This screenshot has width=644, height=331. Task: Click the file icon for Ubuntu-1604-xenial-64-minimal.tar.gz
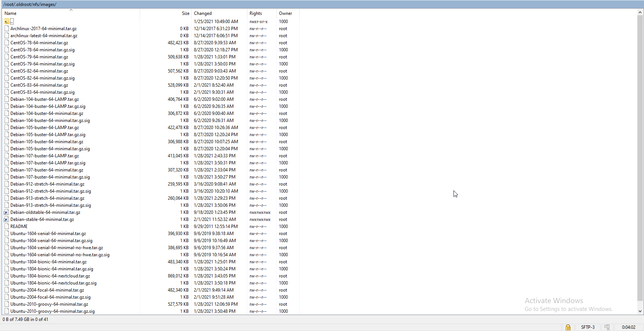pyautogui.click(x=7, y=234)
